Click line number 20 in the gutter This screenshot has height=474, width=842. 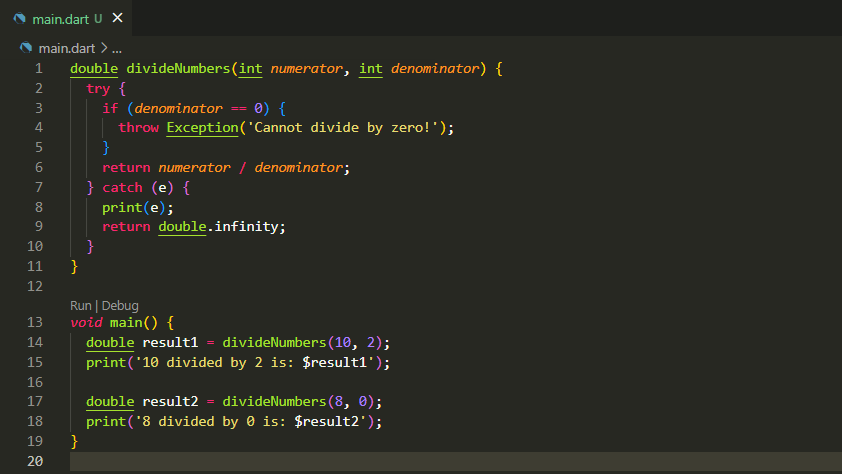tap(35, 461)
